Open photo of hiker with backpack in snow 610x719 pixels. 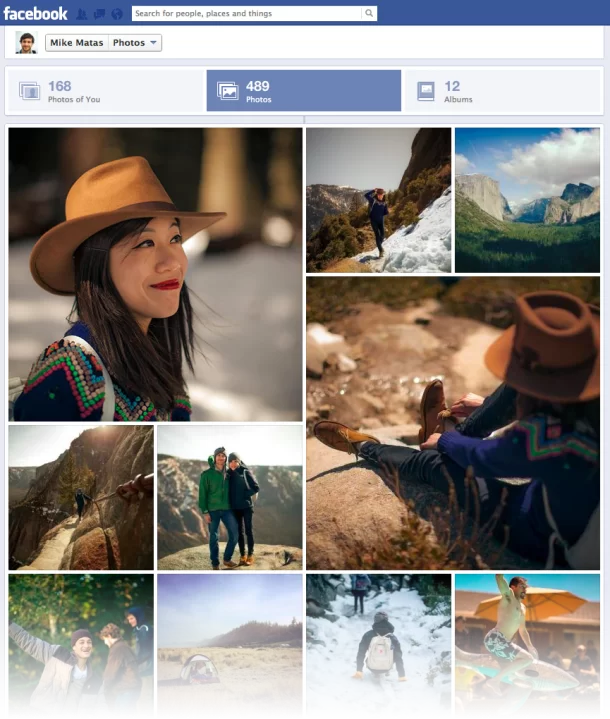pyautogui.click(x=378, y=646)
